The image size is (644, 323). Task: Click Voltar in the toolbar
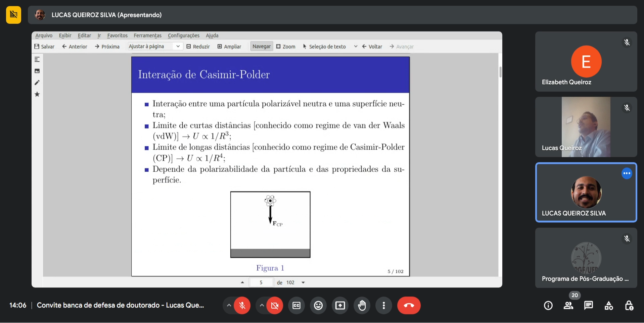[x=372, y=47]
